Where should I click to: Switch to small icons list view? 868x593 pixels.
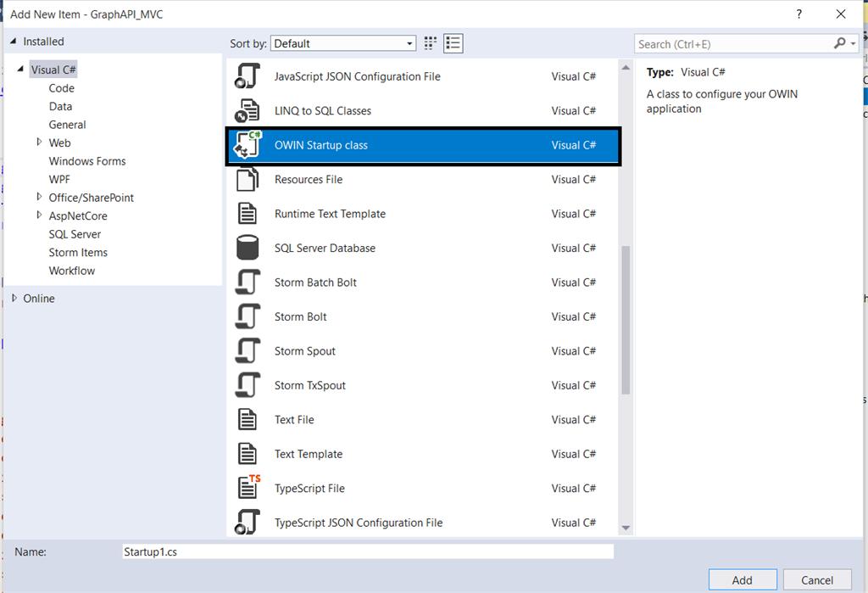(453, 43)
